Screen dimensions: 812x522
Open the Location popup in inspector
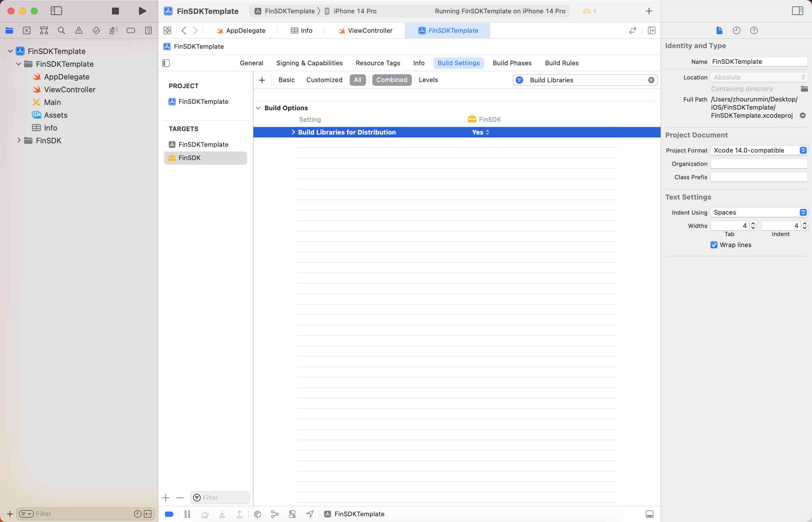pos(759,77)
